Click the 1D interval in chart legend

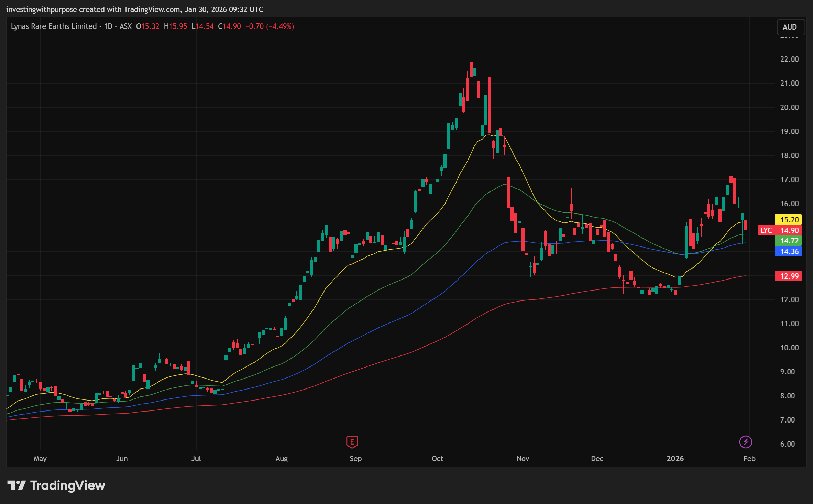coord(108,26)
